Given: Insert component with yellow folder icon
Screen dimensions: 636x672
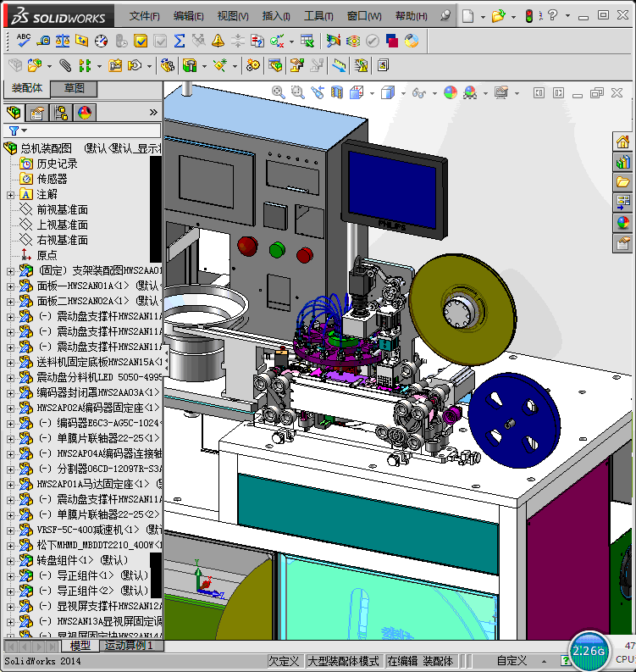Looking at the screenshot, I should (35, 65).
